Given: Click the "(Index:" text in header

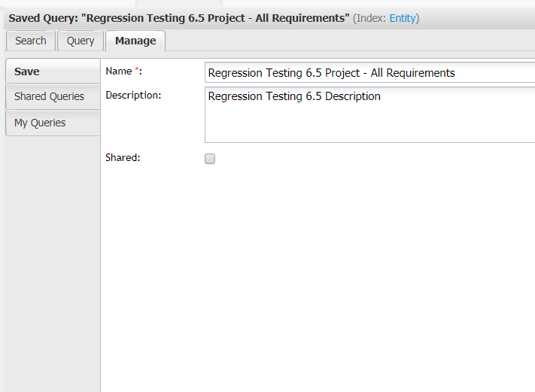Looking at the screenshot, I should point(369,18).
